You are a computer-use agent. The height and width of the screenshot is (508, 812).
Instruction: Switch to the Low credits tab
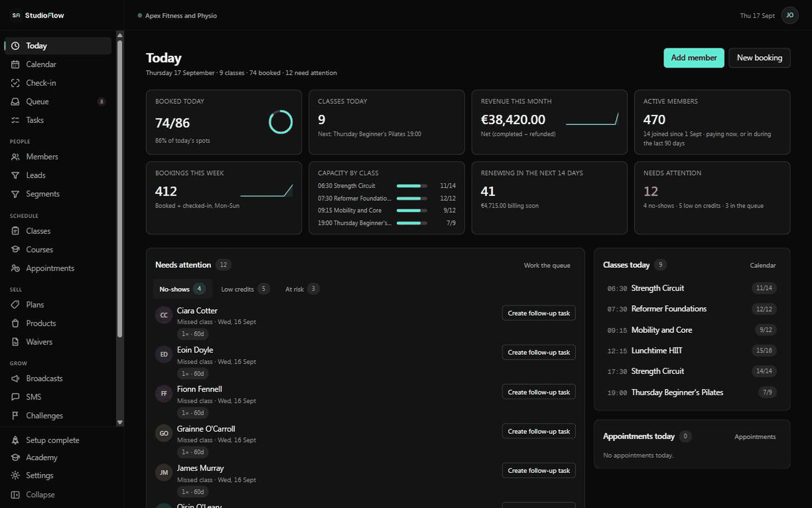(245, 289)
